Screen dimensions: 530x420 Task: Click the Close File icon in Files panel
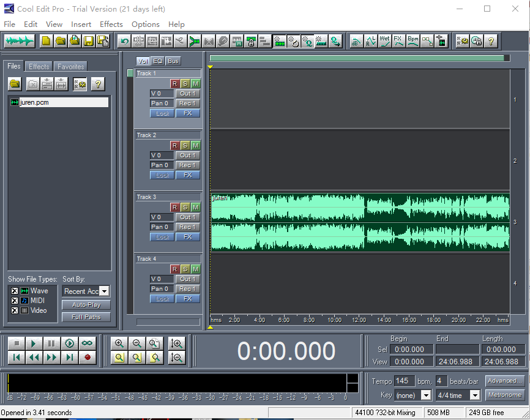33,84
